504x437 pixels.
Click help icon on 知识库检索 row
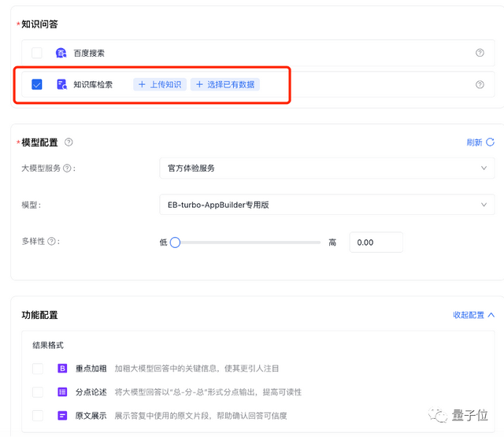coord(480,84)
